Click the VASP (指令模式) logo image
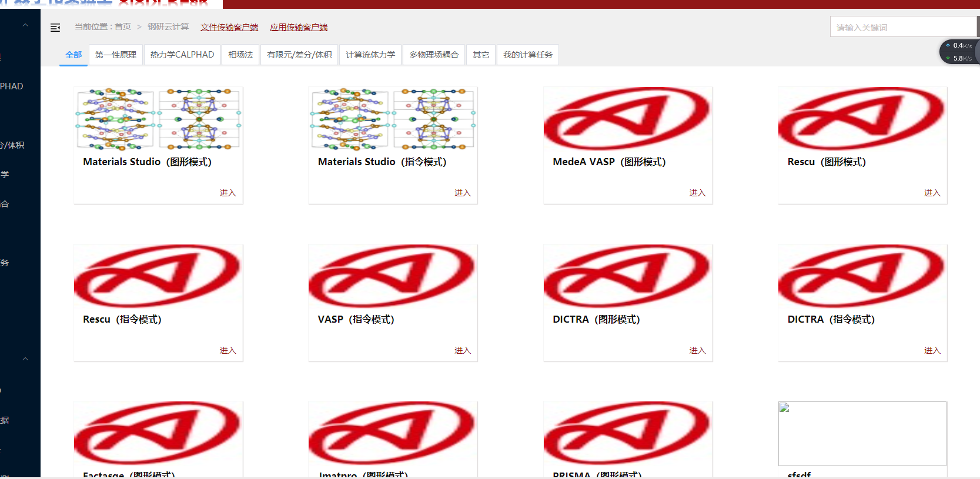Viewport: 980px width, 479px height. click(x=393, y=276)
